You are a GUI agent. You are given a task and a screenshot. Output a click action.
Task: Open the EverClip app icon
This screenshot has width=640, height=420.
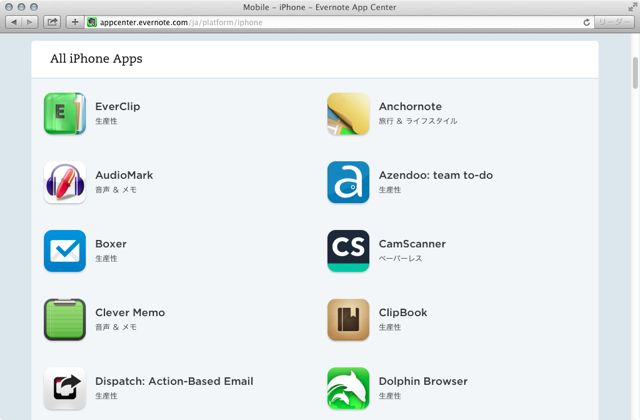coord(64,113)
